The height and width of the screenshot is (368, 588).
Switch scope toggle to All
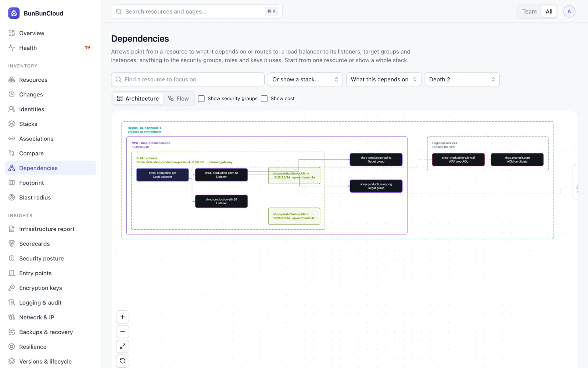pyautogui.click(x=549, y=11)
